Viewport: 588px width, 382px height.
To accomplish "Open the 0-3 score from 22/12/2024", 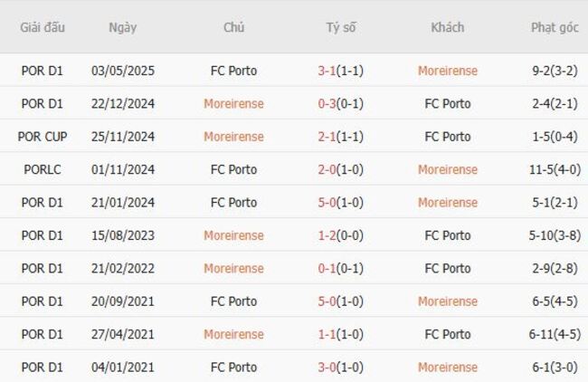I will pyautogui.click(x=328, y=104).
